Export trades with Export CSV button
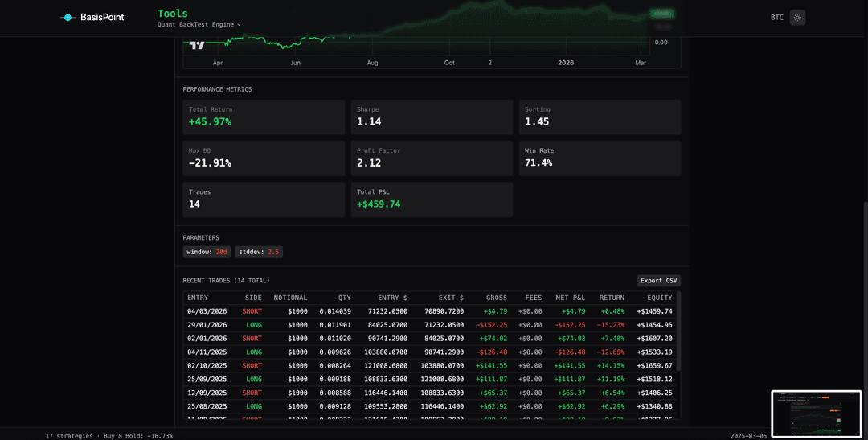The width and height of the screenshot is (868, 440). [658, 281]
